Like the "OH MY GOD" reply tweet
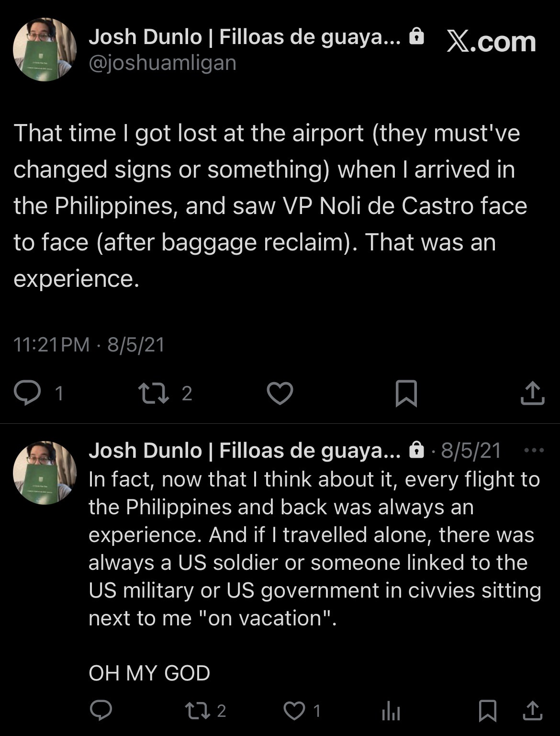This screenshot has height=736, width=560. click(x=294, y=711)
